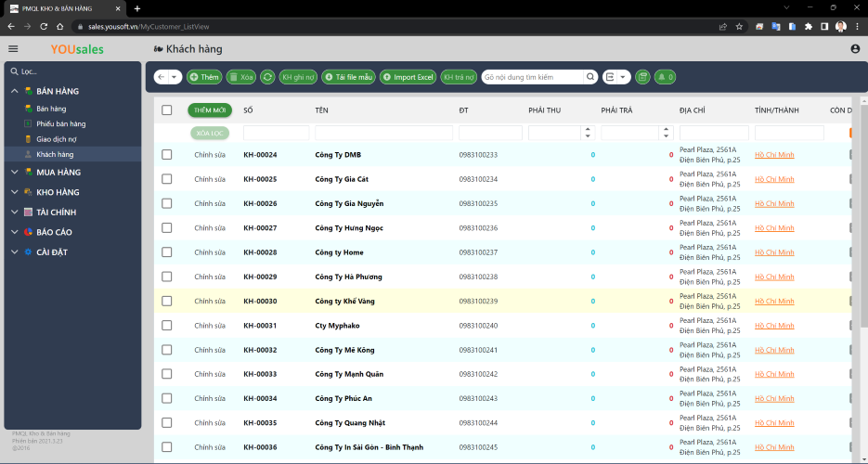Click the share page icon in address bar
This screenshot has width=868, height=464.
(x=723, y=27)
